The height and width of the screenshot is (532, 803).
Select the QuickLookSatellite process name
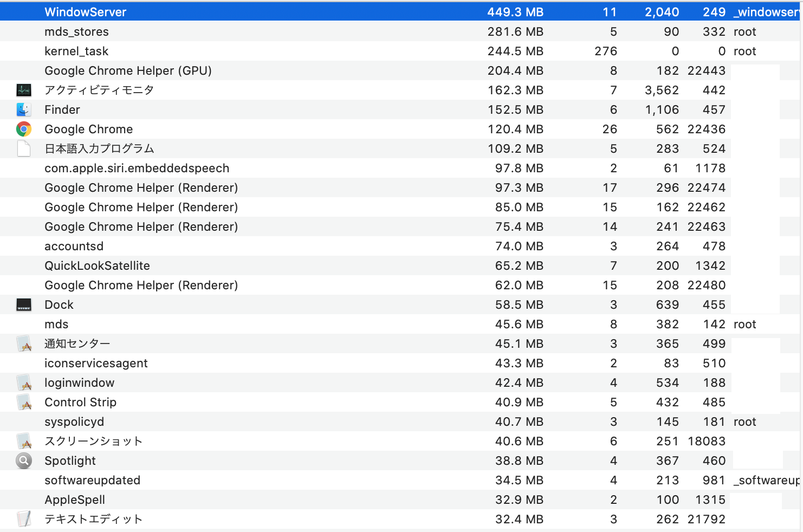pyautogui.click(x=97, y=265)
